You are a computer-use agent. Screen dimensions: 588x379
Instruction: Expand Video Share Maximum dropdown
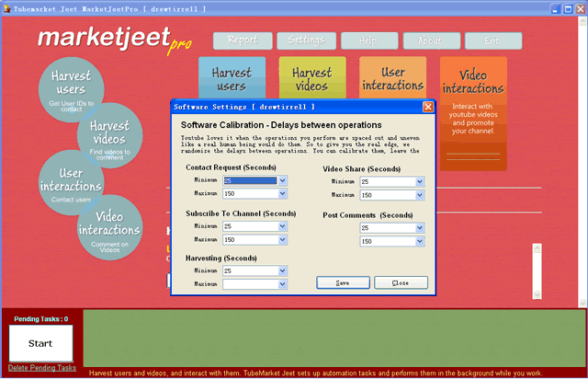click(x=420, y=195)
